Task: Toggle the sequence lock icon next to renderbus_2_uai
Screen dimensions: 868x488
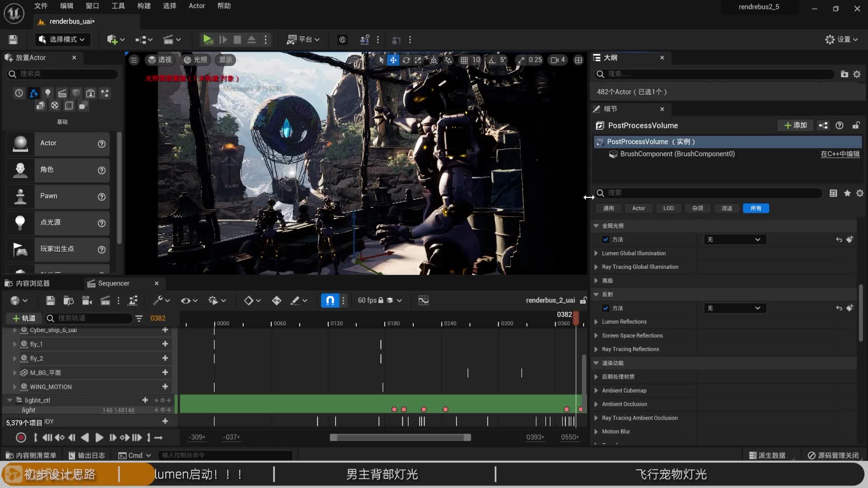Action: pos(584,300)
